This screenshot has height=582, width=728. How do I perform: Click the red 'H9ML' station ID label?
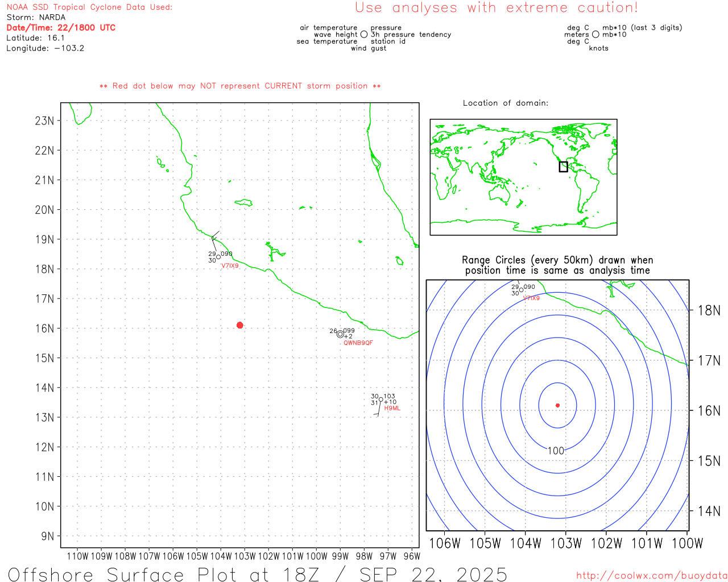click(x=392, y=408)
